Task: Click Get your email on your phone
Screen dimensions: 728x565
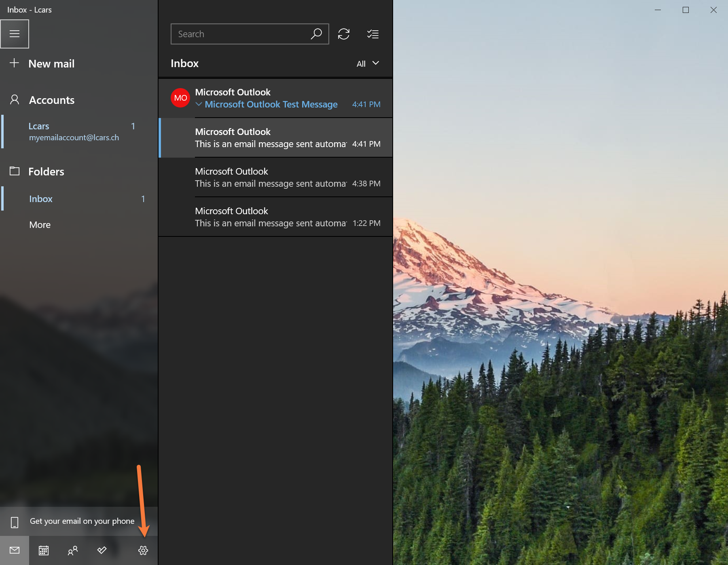Action: [82, 521]
